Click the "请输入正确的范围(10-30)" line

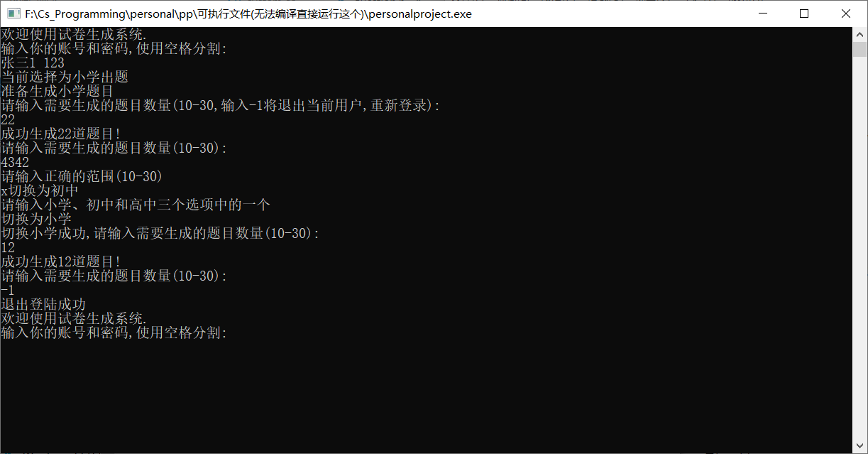(82, 177)
